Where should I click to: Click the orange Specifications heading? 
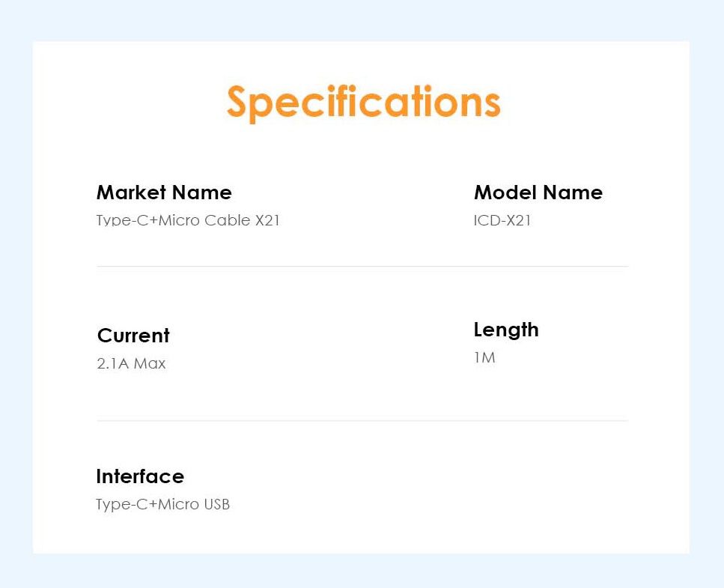coord(363,102)
